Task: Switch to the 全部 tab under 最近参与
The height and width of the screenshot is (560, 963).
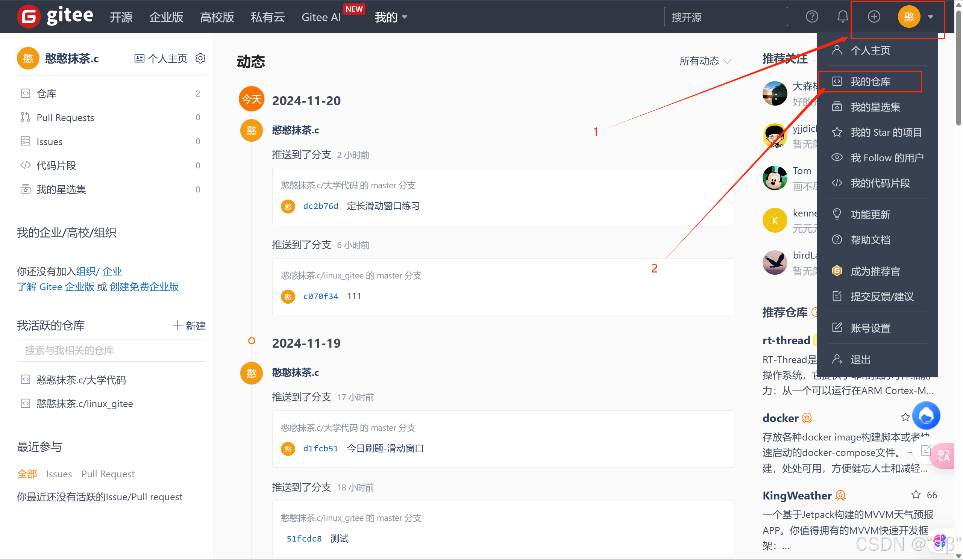Action: pos(27,474)
